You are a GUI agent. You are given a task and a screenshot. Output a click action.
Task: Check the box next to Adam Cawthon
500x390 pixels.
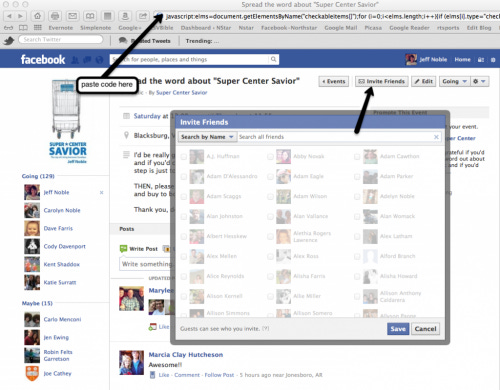pos(357,157)
